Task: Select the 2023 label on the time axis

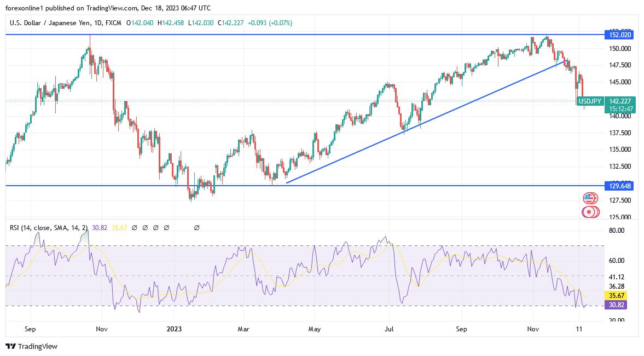Action: point(173,329)
